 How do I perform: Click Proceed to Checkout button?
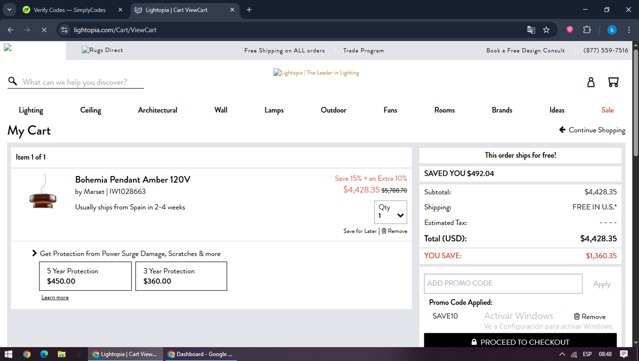(x=520, y=341)
